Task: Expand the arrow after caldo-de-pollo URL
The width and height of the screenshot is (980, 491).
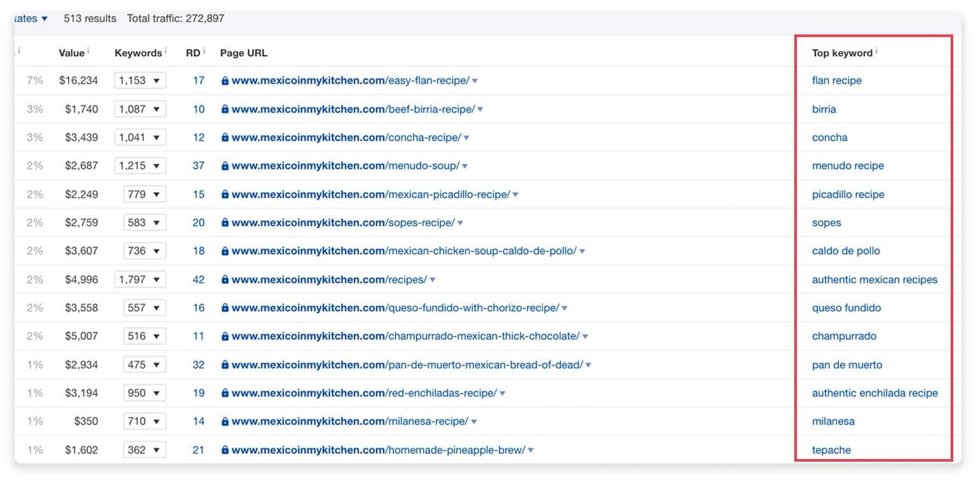Action: (582, 252)
